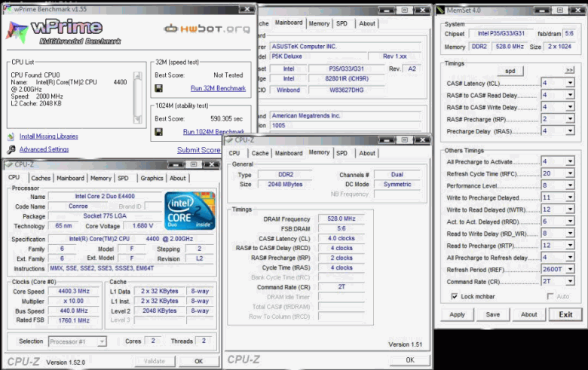Click the Multiplier value x 10.00
The image size is (588, 370).
pos(74,301)
